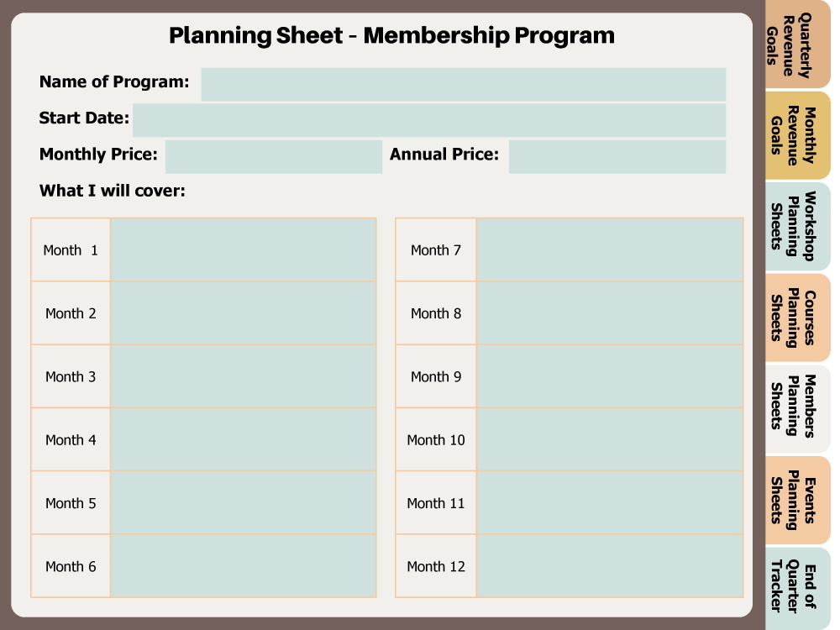Screen dimensions: 840x630
Task: Click the Month 12 content box
Action: 609,566
